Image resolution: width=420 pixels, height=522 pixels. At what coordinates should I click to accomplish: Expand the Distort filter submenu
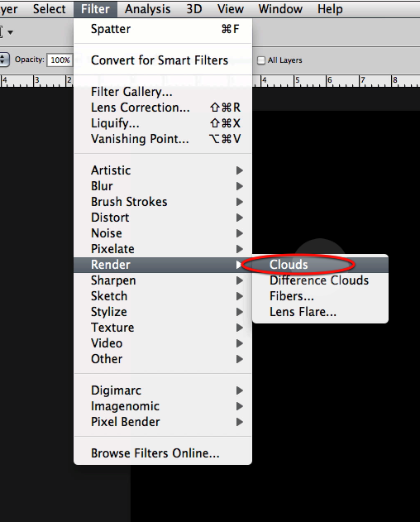163,218
